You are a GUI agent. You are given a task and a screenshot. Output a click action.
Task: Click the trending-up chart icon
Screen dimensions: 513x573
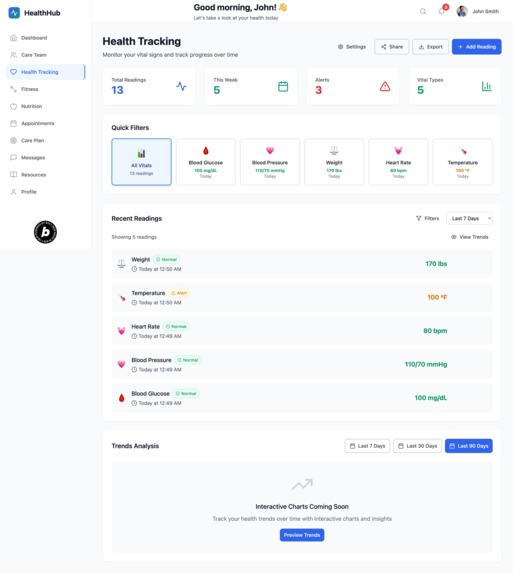(x=302, y=484)
